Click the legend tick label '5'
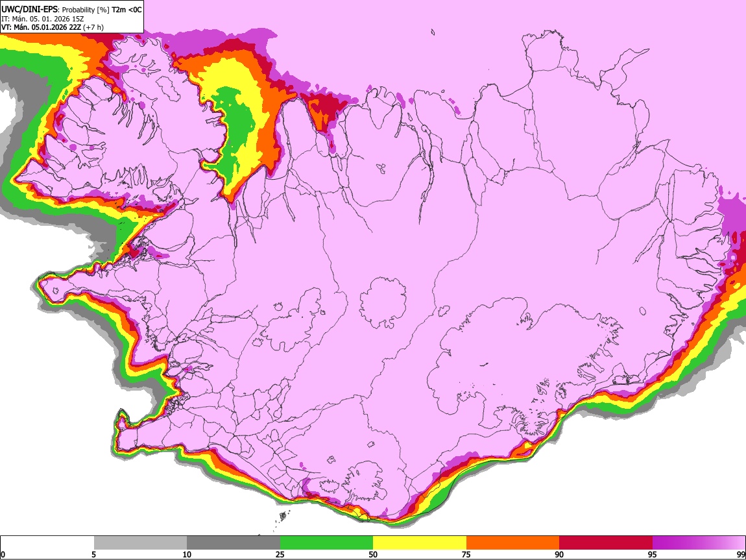 coord(93,555)
